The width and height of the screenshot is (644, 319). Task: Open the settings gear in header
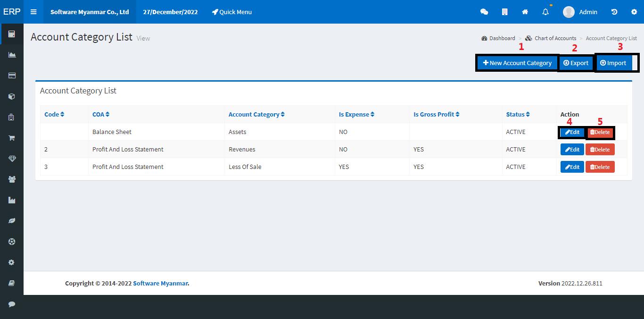[634, 12]
